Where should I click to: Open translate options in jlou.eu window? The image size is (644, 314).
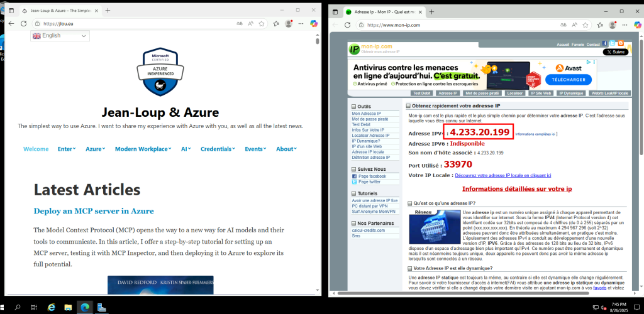point(239,24)
